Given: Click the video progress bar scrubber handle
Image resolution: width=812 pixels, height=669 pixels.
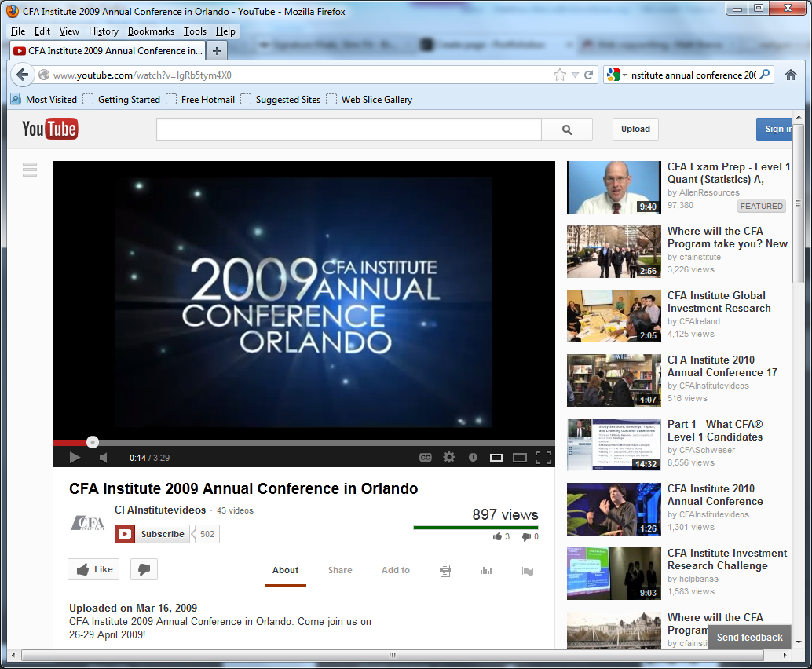Looking at the screenshot, I should (92, 442).
